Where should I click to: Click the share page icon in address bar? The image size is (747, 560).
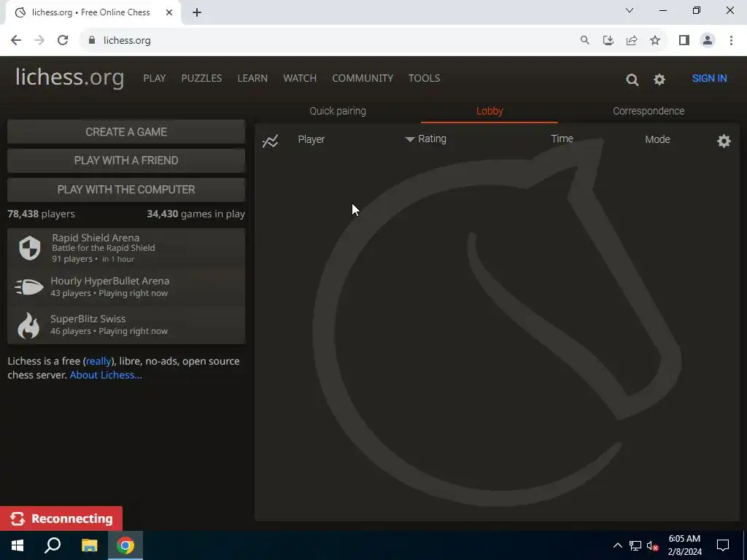click(x=632, y=41)
